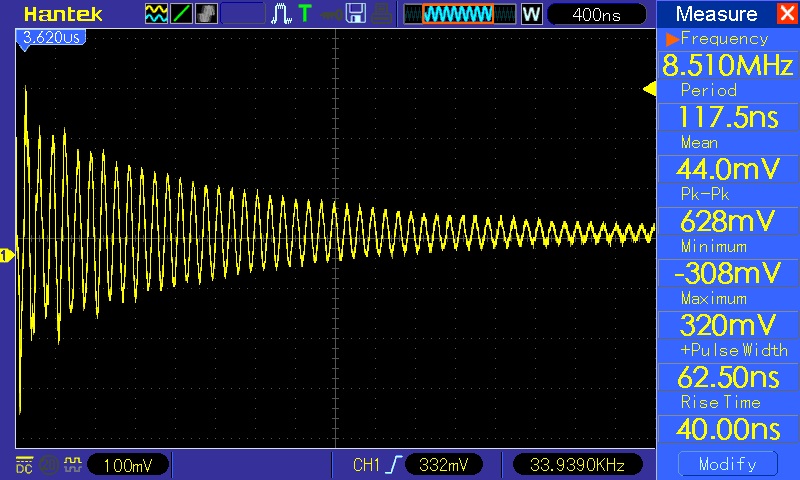Close the Measure panel with red X
This screenshot has height=480, width=800.
coord(787,13)
